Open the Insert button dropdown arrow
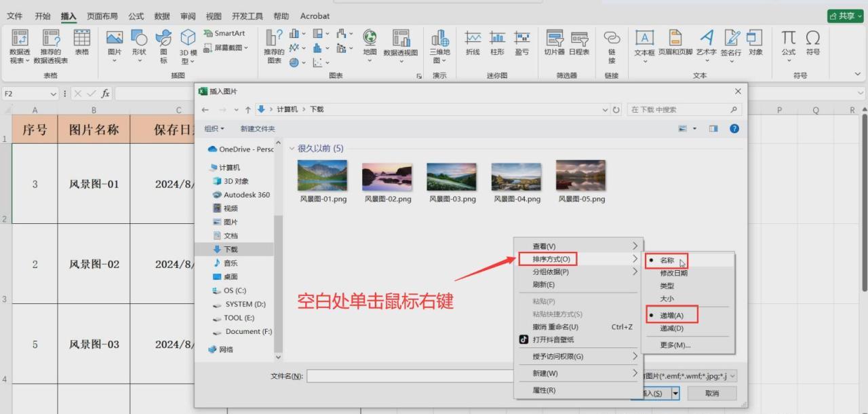 pyautogui.click(x=675, y=394)
